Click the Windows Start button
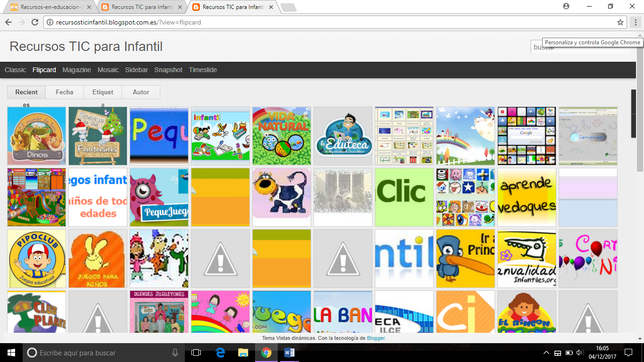The width and height of the screenshot is (644, 362). pyautogui.click(x=11, y=353)
